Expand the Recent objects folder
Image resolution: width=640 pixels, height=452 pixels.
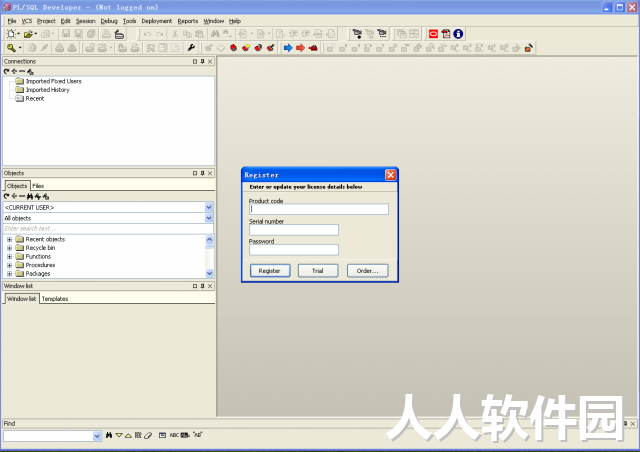pyautogui.click(x=9, y=239)
